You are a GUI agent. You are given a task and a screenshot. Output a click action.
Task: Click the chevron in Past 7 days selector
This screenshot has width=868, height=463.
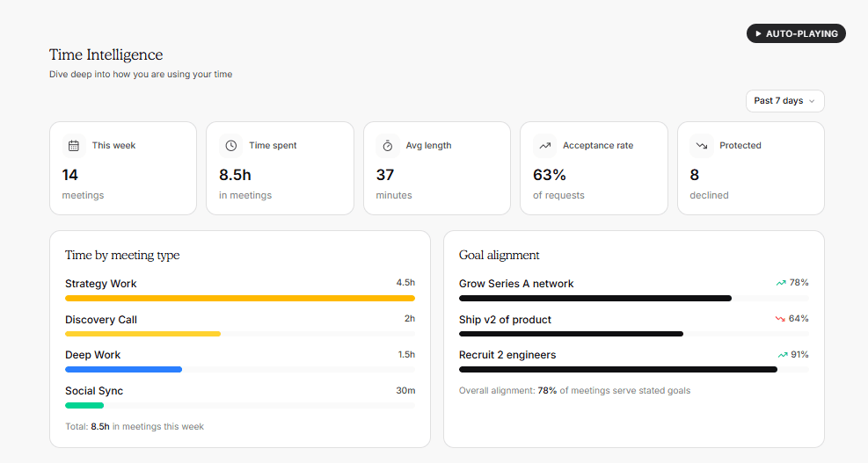coord(812,101)
